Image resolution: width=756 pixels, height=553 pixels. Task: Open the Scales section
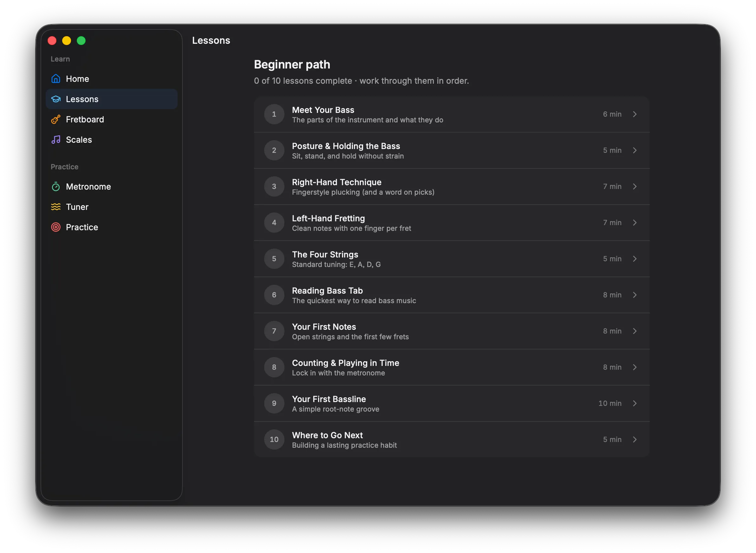tap(112, 140)
